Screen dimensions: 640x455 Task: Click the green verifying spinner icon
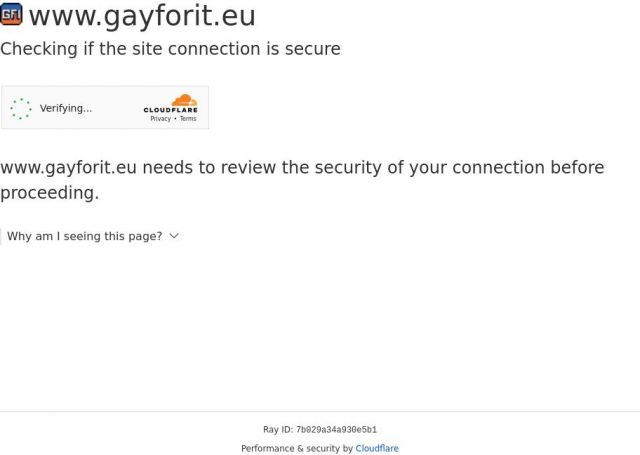(21, 108)
